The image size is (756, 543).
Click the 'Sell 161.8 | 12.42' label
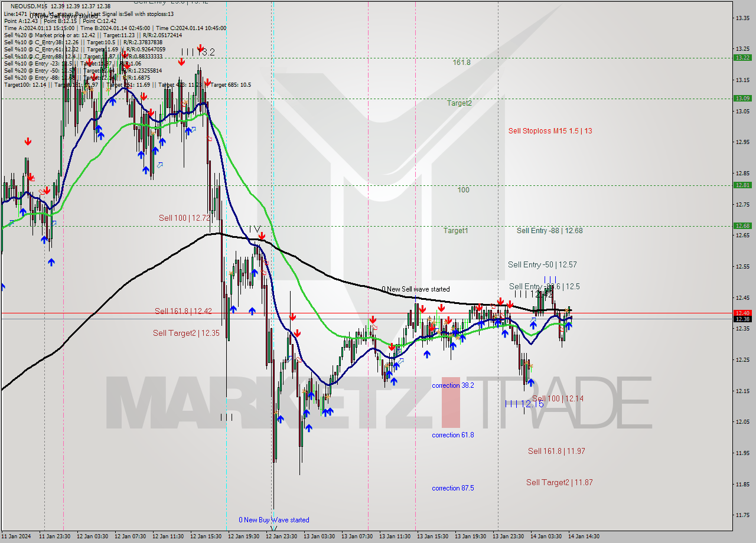point(183,311)
